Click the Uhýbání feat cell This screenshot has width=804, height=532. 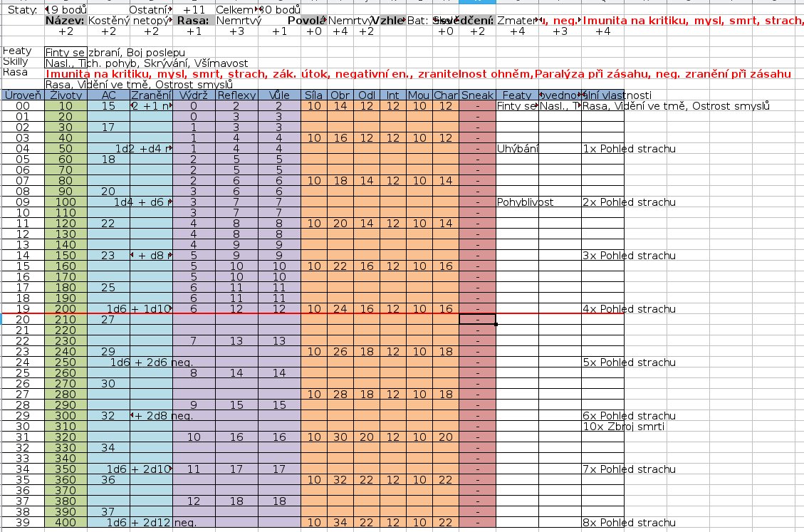[x=517, y=149]
